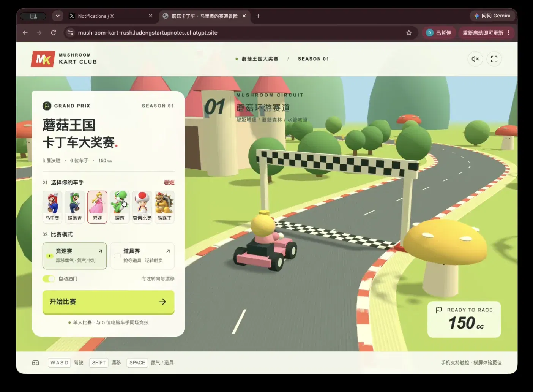Screen dimensions: 533x392
Task: Enter fullscreen mode with the expand icon
Action: click(494, 59)
